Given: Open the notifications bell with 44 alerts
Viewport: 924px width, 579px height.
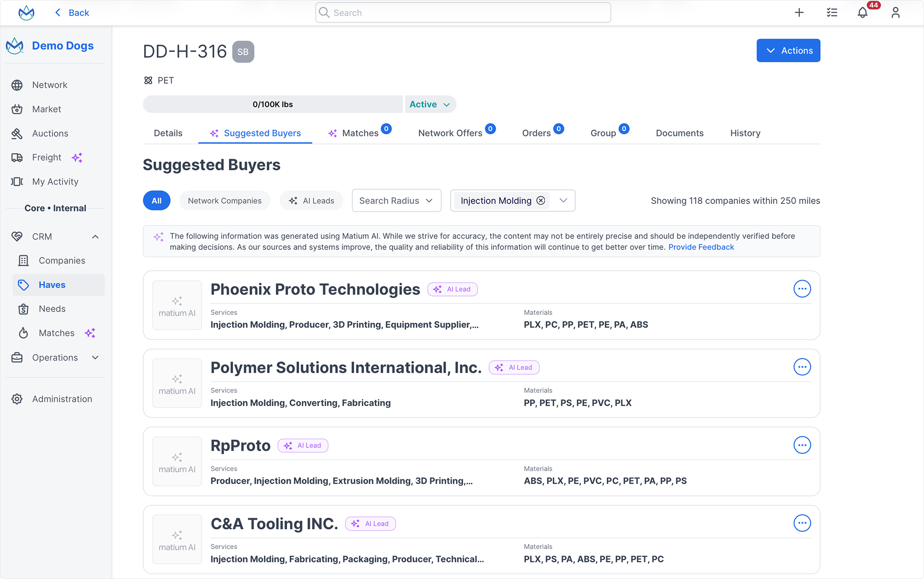Looking at the screenshot, I should [862, 13].
